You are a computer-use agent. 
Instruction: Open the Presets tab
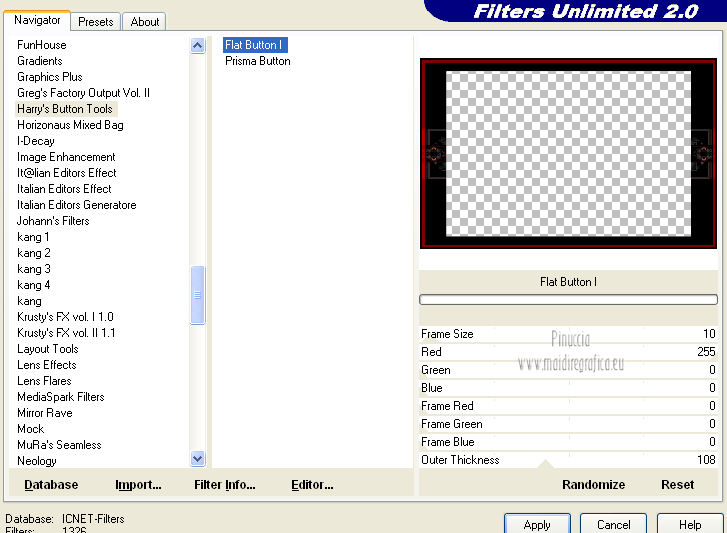[96, 22]
